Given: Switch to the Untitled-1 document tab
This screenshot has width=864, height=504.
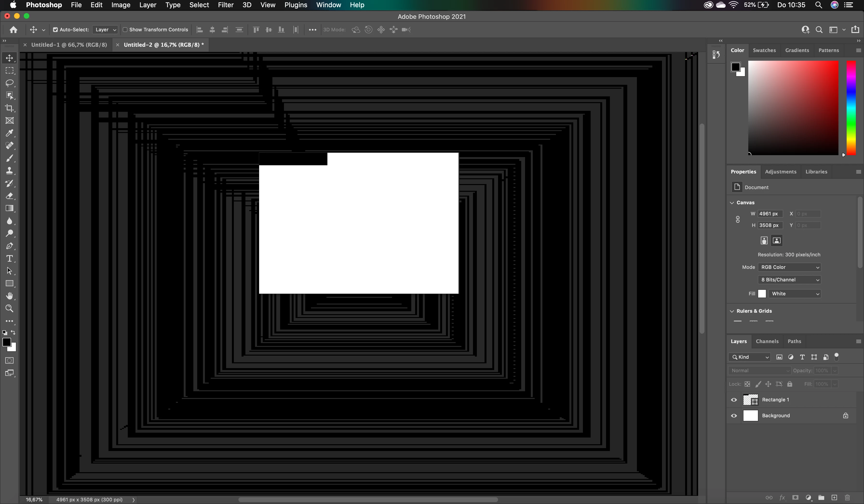Looking at the screenshot, I should point(69,45).
